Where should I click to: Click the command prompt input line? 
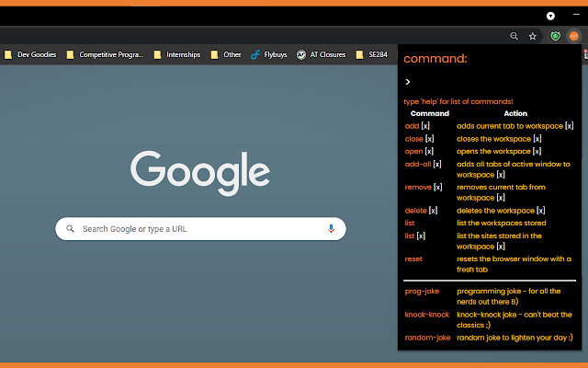[490, 82]
